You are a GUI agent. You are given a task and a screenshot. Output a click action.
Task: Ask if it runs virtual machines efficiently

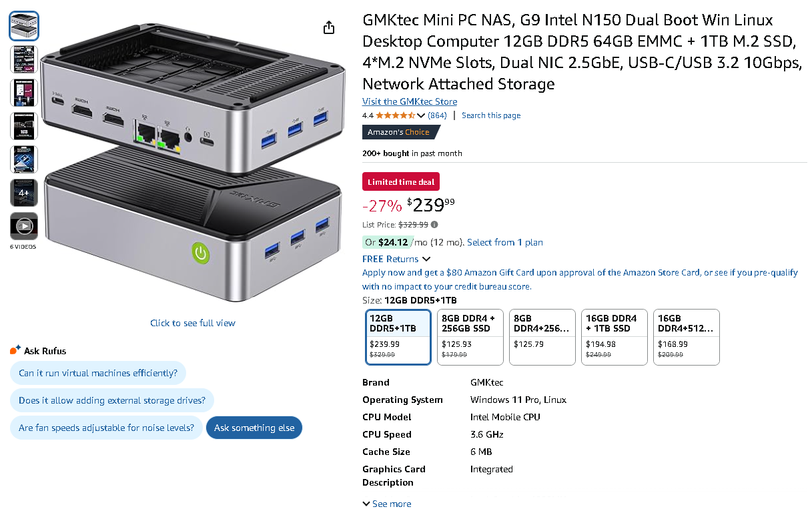[98, 373]
